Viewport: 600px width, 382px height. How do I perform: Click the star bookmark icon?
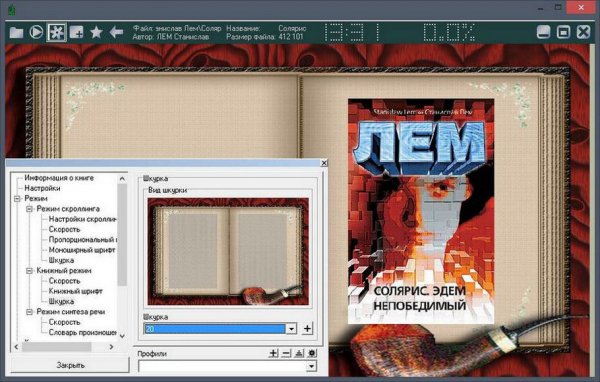coord(96,32)
